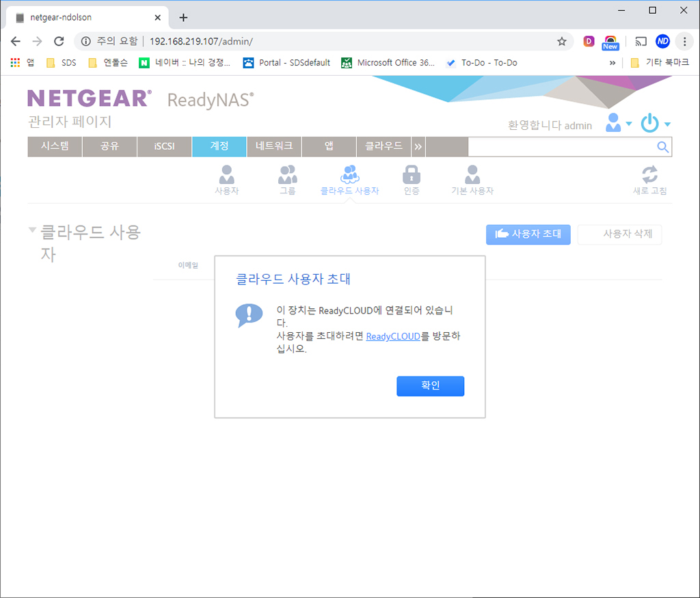Open the SDS bookmark folder
Screen dimensions: 700x598
tap(62, 62)
